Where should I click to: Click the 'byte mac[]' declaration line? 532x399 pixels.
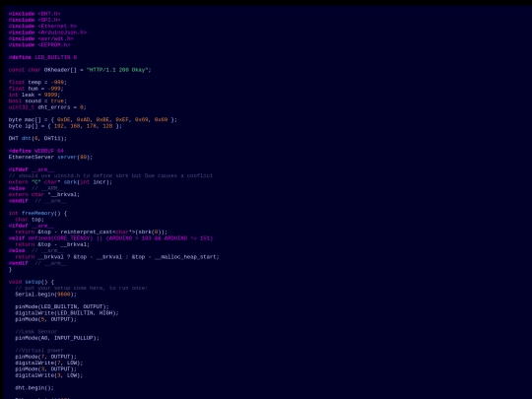[93, 120]
